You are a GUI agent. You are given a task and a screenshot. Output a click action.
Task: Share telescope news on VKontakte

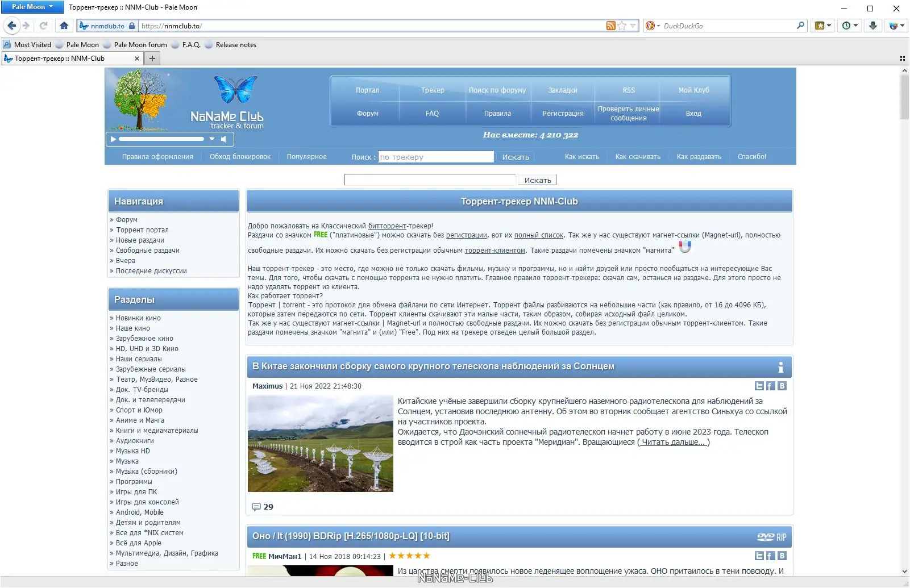(782, 386)
